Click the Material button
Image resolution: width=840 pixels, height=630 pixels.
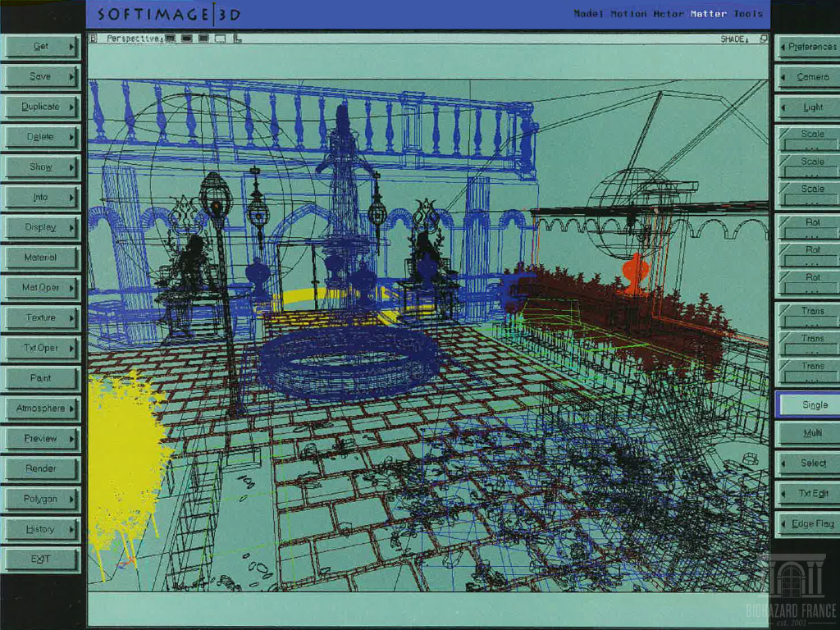(41, 258)
